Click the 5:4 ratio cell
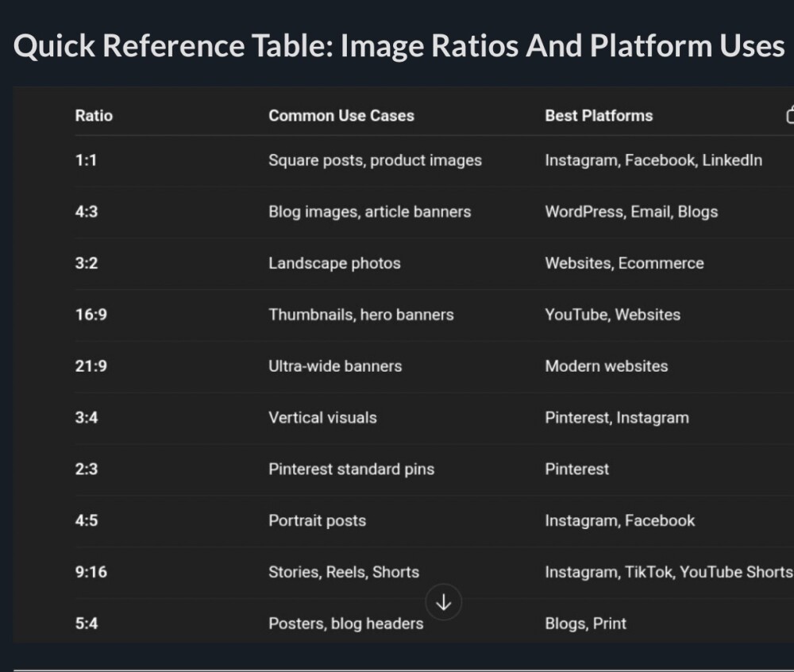The image size is (794, 672). [x=87, y=624]
